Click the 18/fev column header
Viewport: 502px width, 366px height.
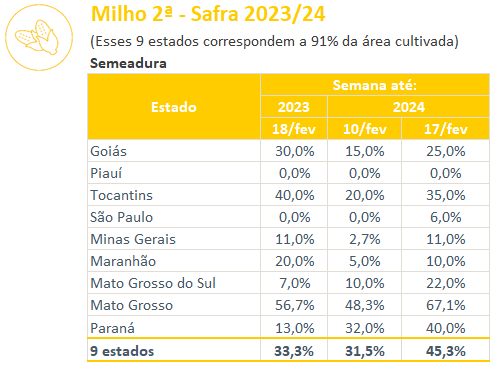[x=294, y=129]
